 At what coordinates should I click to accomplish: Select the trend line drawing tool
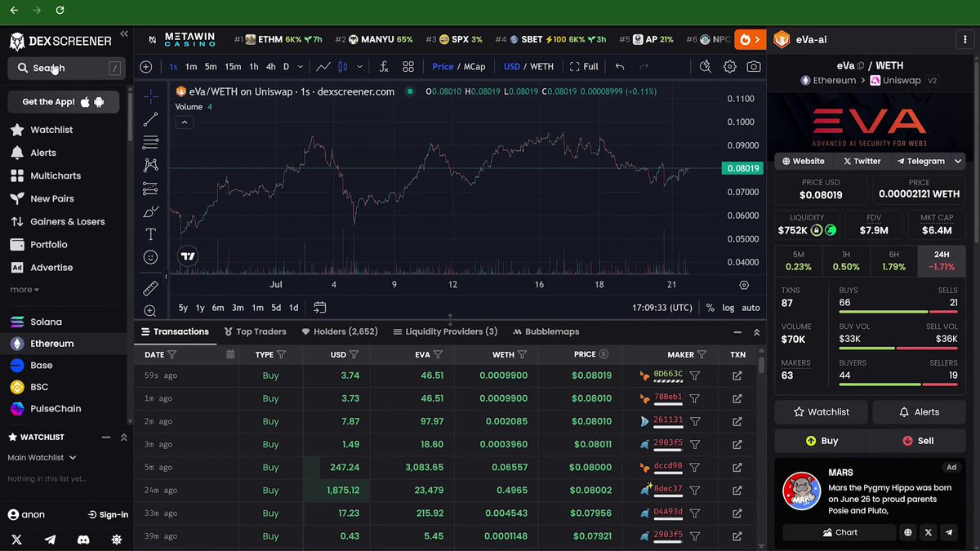[x=150, y=120]
